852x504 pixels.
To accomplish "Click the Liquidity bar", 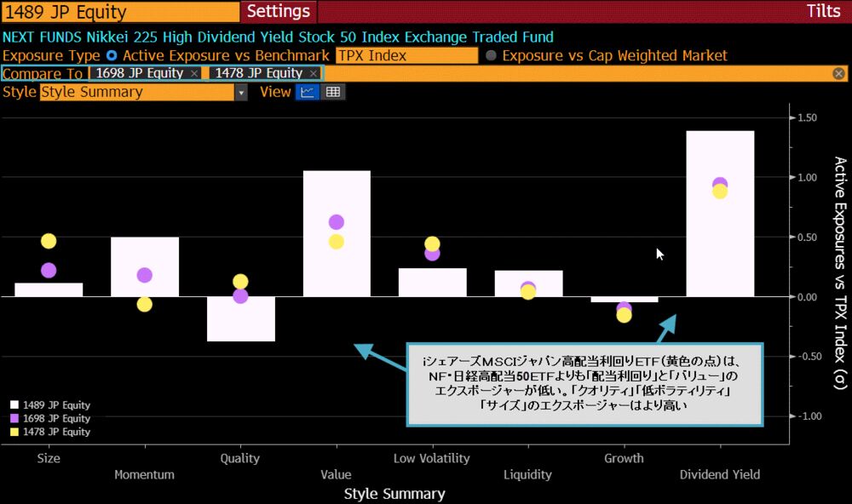I will (x=528, y=283).
